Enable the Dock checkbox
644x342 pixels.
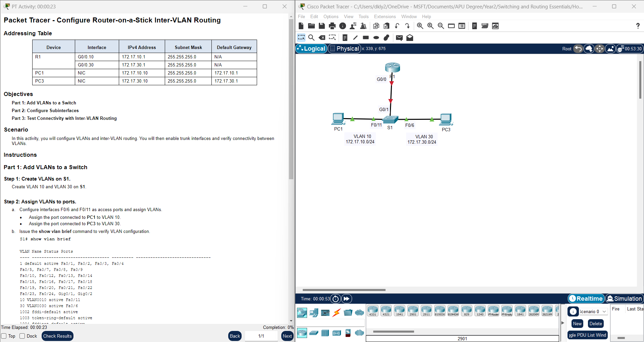click(22, 336)
